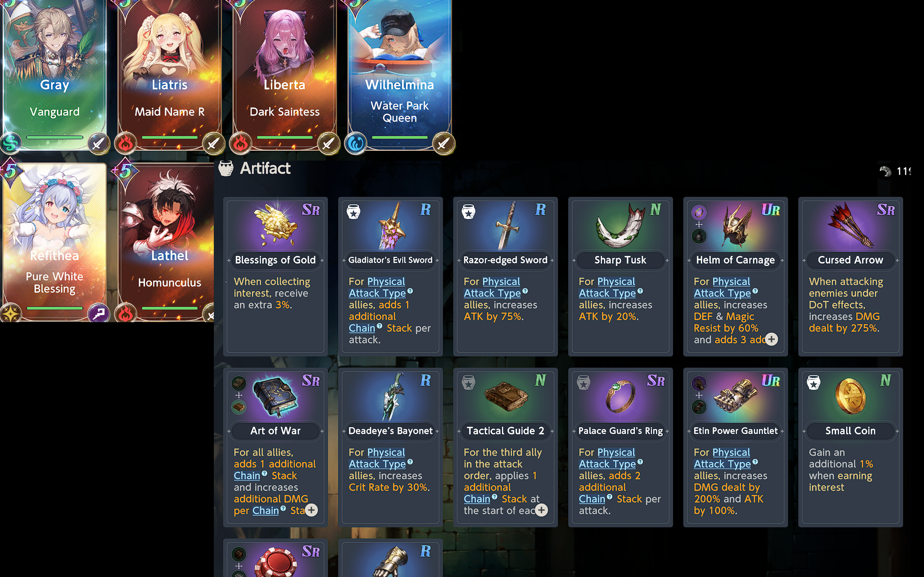Click the magic staff icon on Refithea card
Screen dimensions: 924x577
(x=98, y=314)
